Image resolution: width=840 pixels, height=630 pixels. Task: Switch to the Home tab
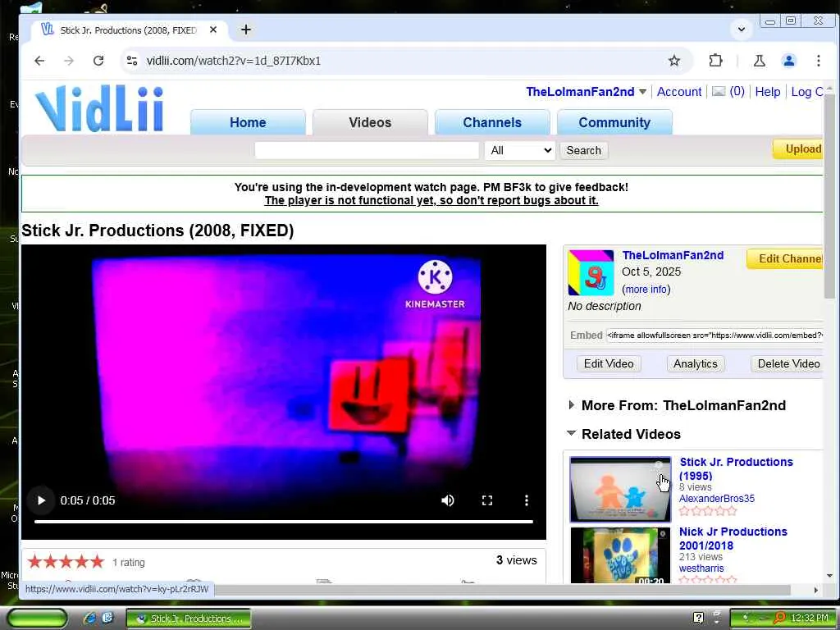point(248,122)
